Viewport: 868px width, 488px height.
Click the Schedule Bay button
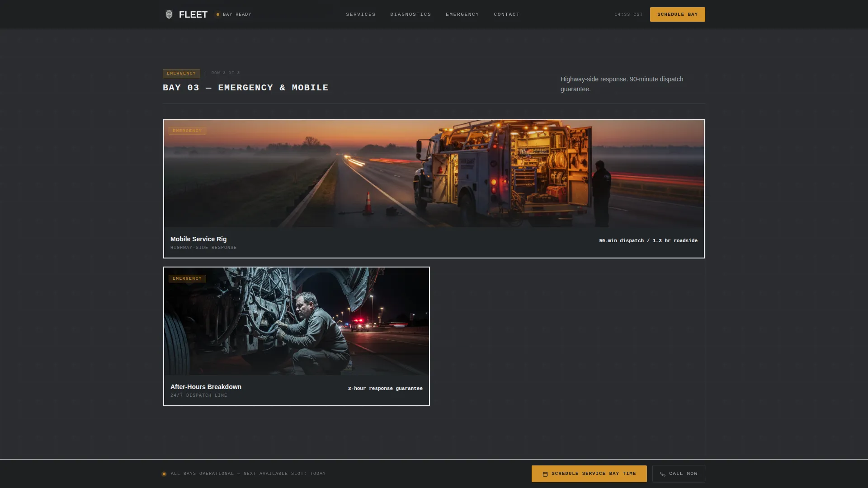click(x=677, y=14)
